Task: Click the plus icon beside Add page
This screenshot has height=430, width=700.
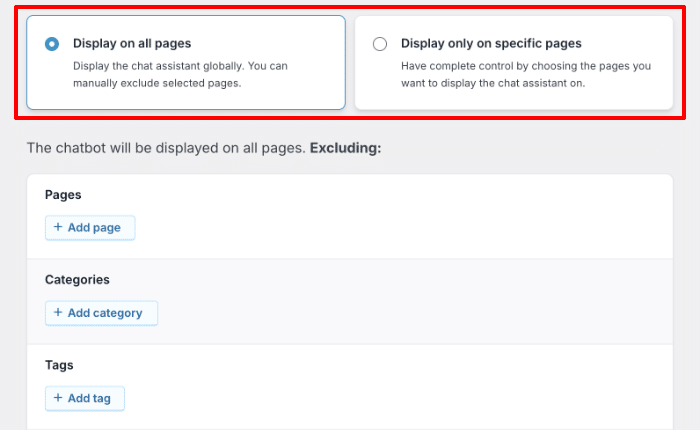Action: coord(58,227)
